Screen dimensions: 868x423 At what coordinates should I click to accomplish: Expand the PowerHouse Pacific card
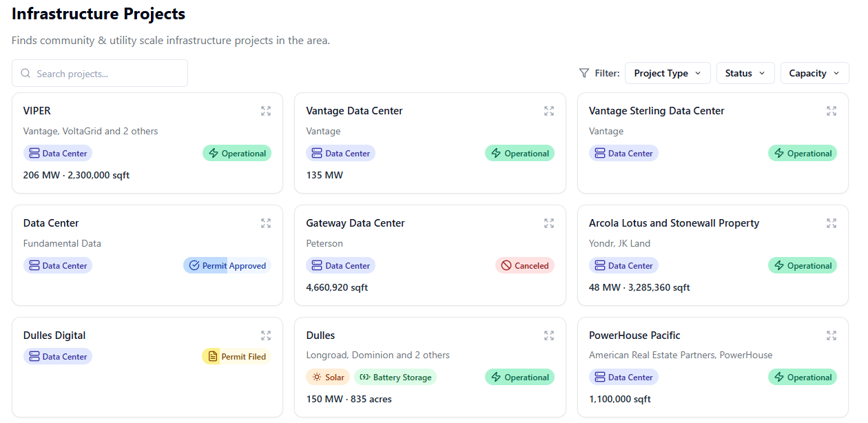point(831,336)
